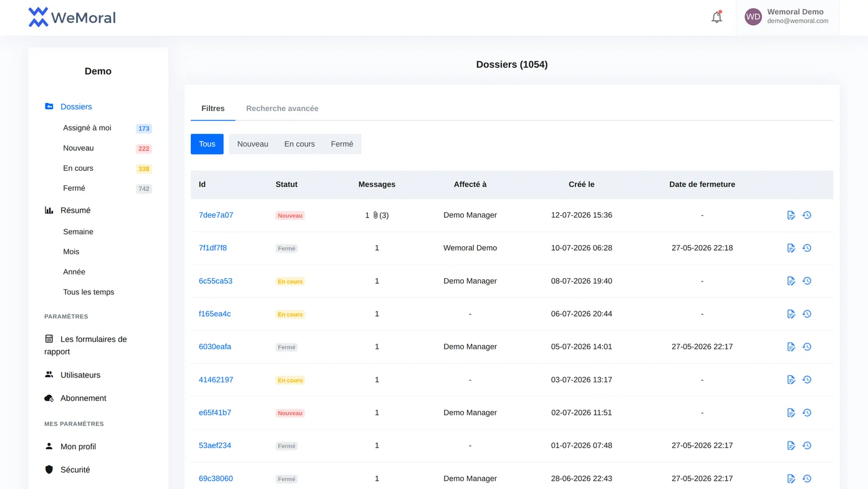This screenshot has height=489, width=868.
Task: Select the Filtres tab
Action: click(x=213, y=109)
